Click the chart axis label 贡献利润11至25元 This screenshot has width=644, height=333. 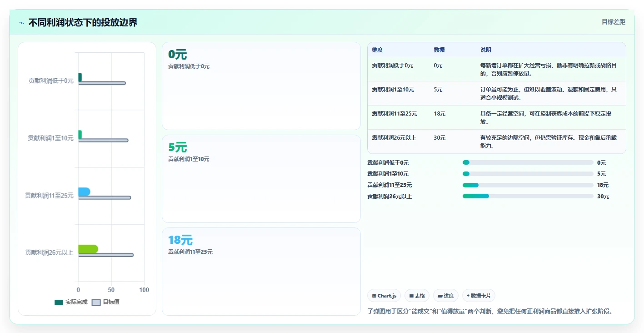[49, 195]
